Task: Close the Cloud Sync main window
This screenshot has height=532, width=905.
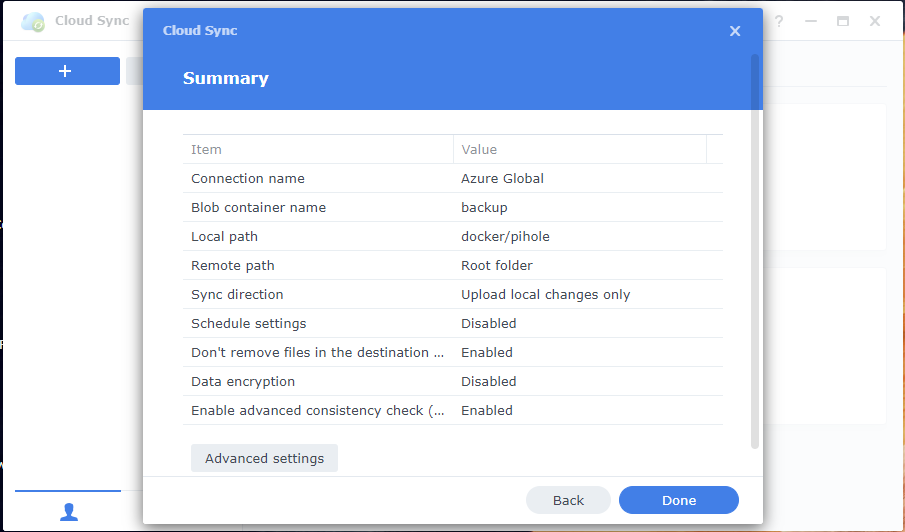Action: coord(875,21)
